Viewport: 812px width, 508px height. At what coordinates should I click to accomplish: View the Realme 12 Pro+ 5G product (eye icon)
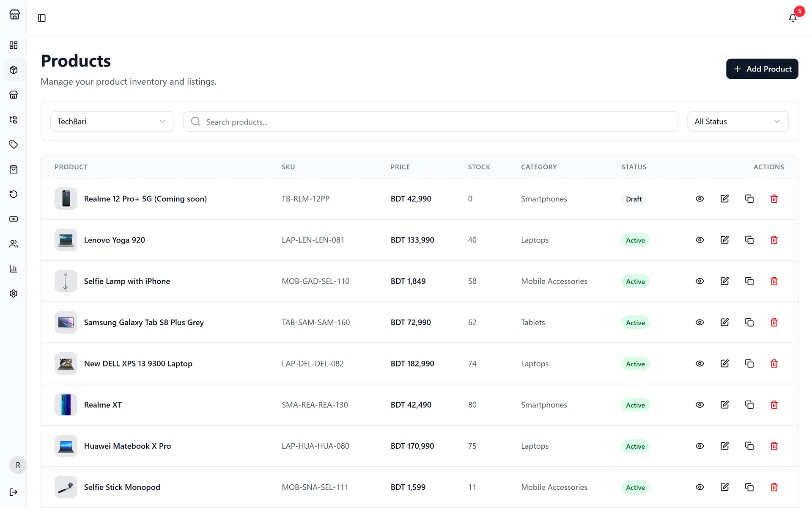coord(700,199)
